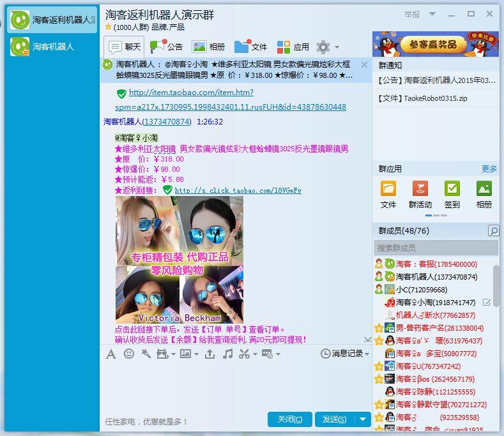This screenshot has height=436, width=504.
Task: Click the sunglasses product image in chat
Action: pos(179,260)
